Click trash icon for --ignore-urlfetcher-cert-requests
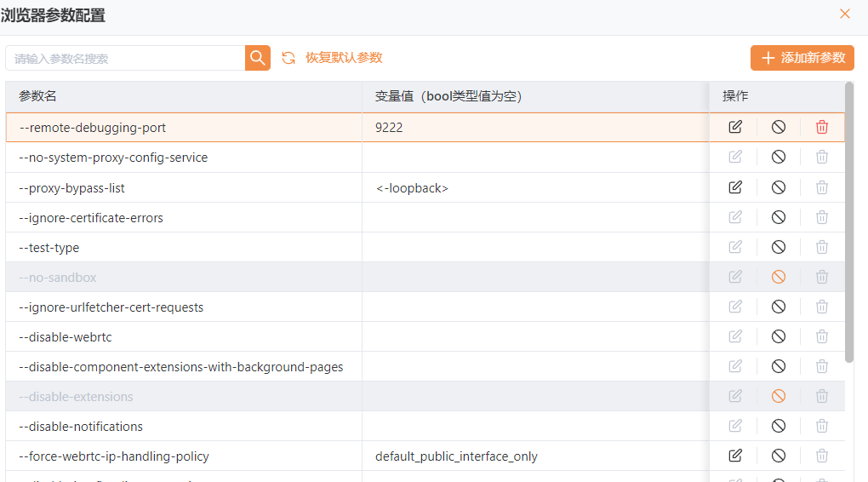868x482 pixels. [822, 307]
